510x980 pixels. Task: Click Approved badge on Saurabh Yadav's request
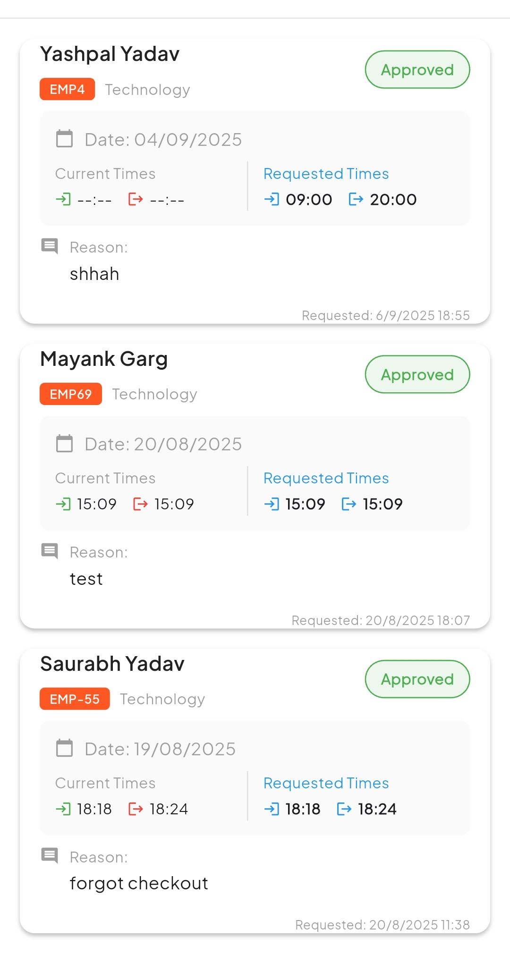coord(417,679)
